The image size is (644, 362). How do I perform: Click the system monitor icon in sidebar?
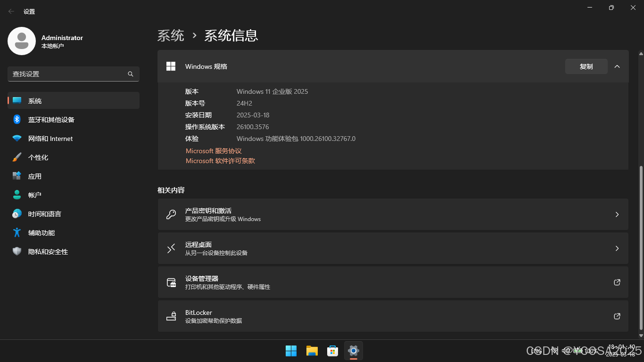[x=17, y=100]
